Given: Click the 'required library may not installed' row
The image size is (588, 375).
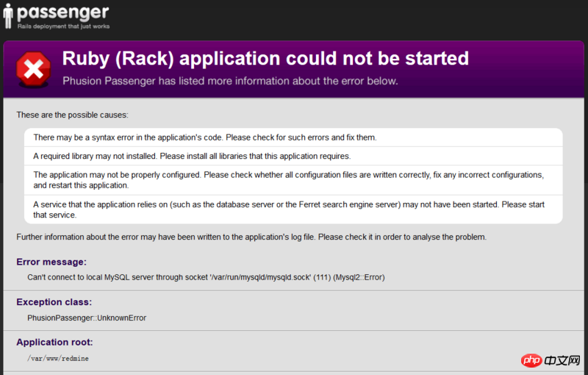Looking at the screenshot, I should (x=293, y=156).
